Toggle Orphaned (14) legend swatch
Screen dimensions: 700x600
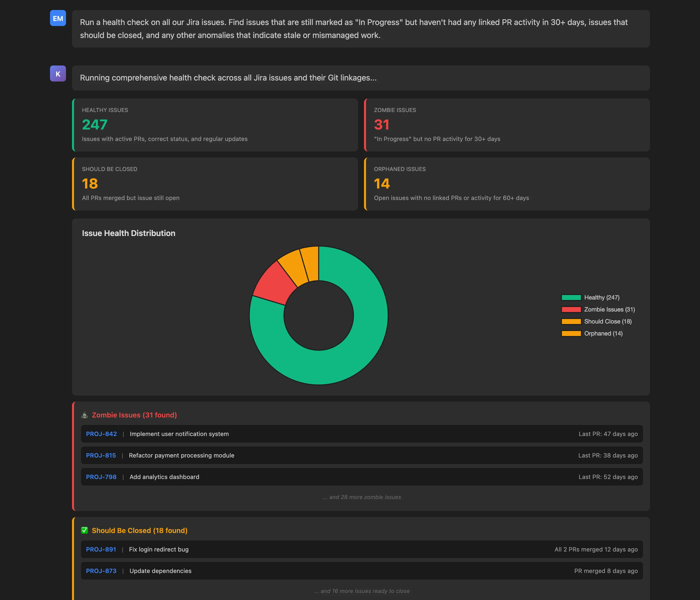[571, 333]
